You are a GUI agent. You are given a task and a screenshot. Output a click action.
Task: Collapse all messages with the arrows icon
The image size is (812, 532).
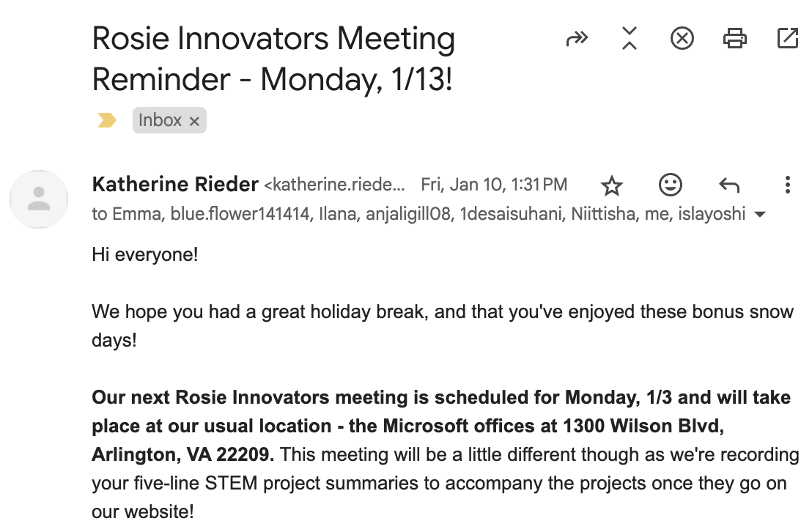click(x=629, y=38)
